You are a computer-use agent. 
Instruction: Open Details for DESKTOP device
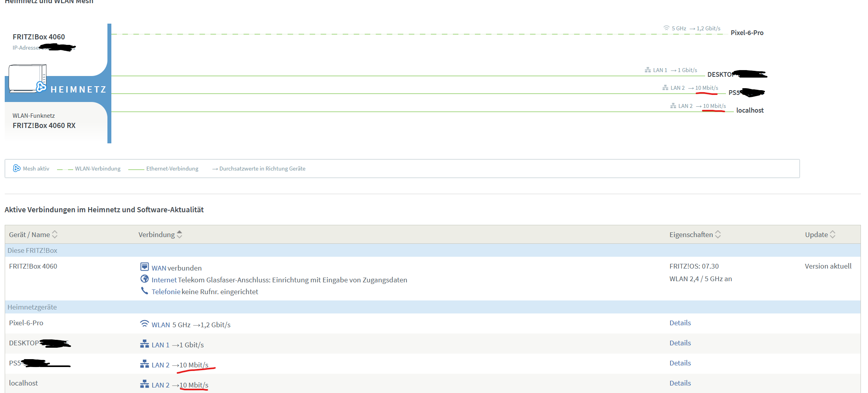pos(680,343)
